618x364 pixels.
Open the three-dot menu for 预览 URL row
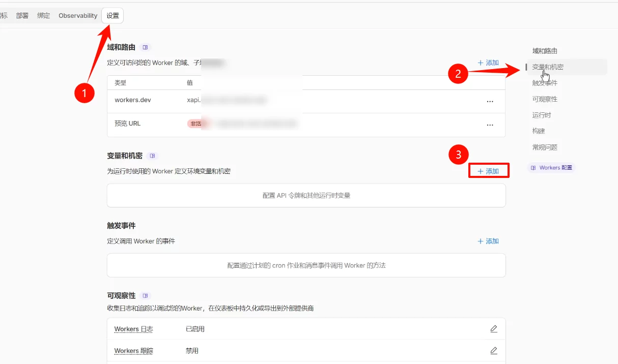coord(490,125)
